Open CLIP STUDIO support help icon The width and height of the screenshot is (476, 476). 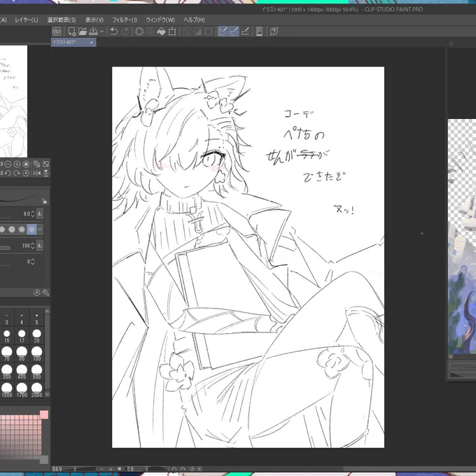[274, 31]
